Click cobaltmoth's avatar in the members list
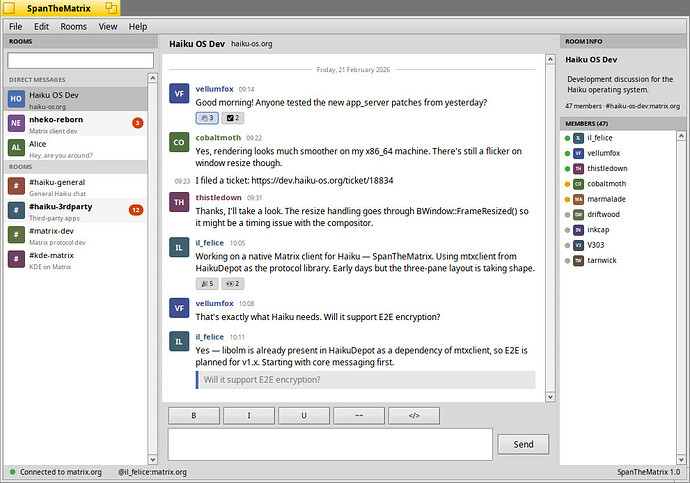This screenshot has height=483, width=690. pyautogui.click(x=578, y=184)
